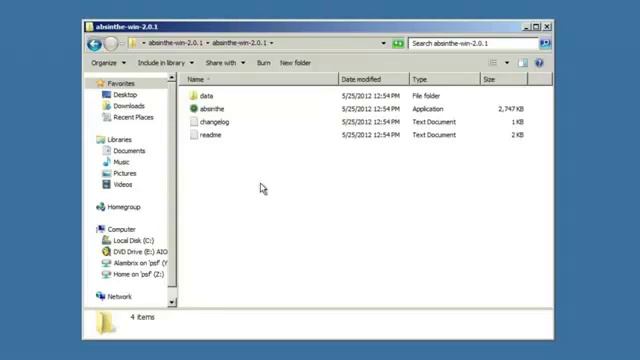Screen dimensions: 640x360
Task: Maximize the absinthe-win-2.0.1 window
Action: point(536,27)
